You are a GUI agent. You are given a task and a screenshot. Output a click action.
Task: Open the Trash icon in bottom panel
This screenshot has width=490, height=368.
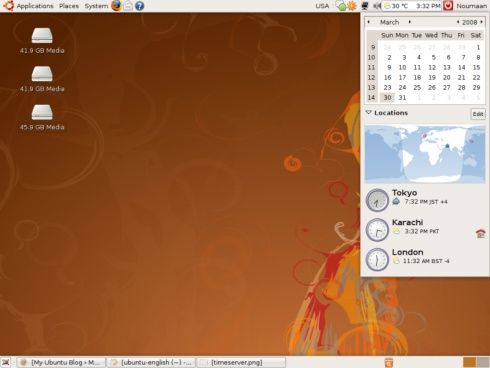tap(389, 362)
